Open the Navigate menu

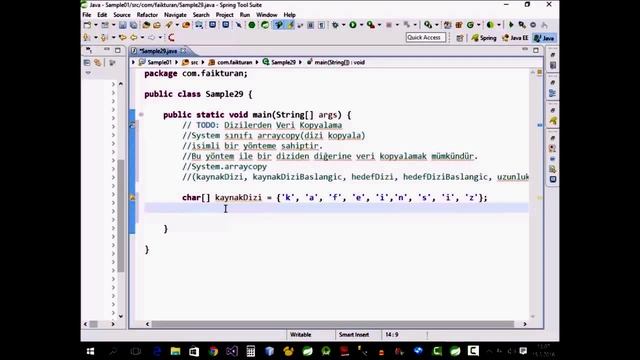tap(175, 15)
